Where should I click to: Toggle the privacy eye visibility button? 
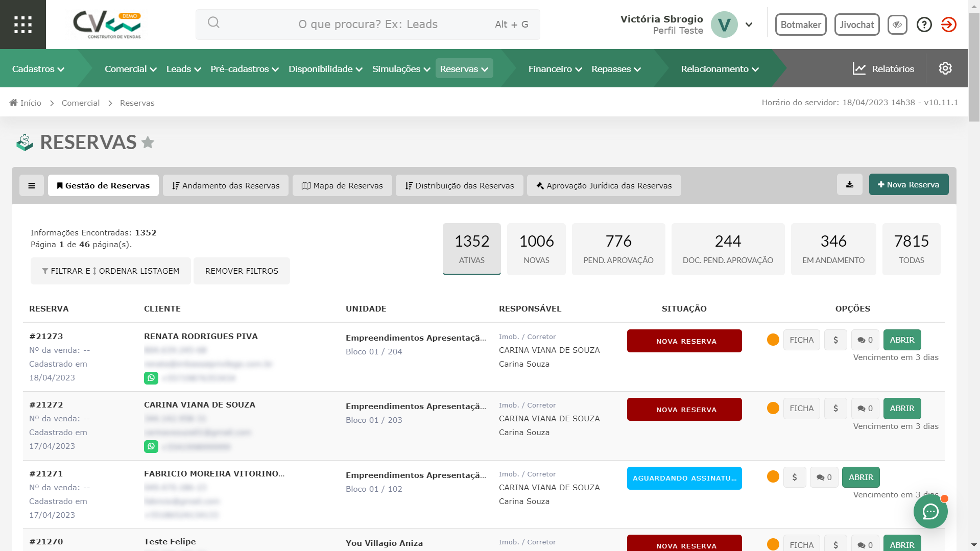pos(897,25)
